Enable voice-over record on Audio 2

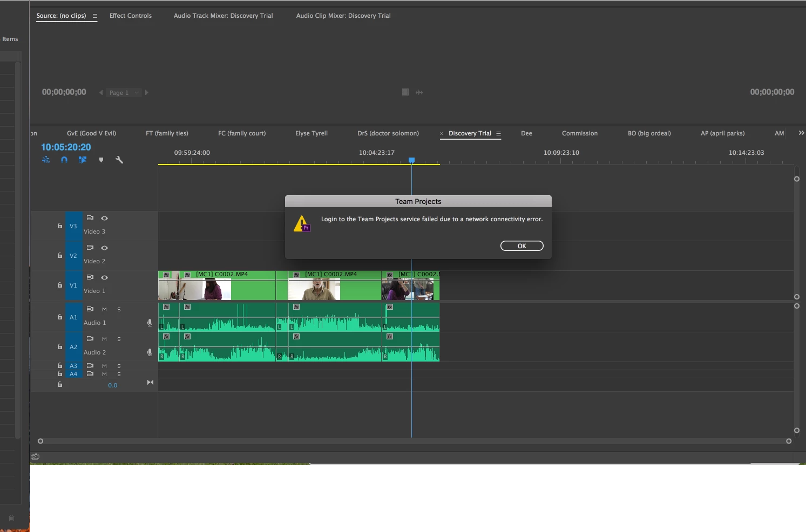point(150,352)
